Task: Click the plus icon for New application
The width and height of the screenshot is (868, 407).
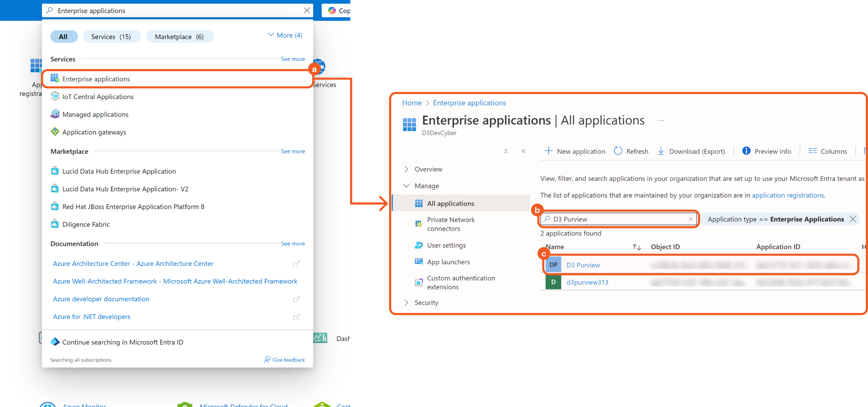Action: coord(548,151)
